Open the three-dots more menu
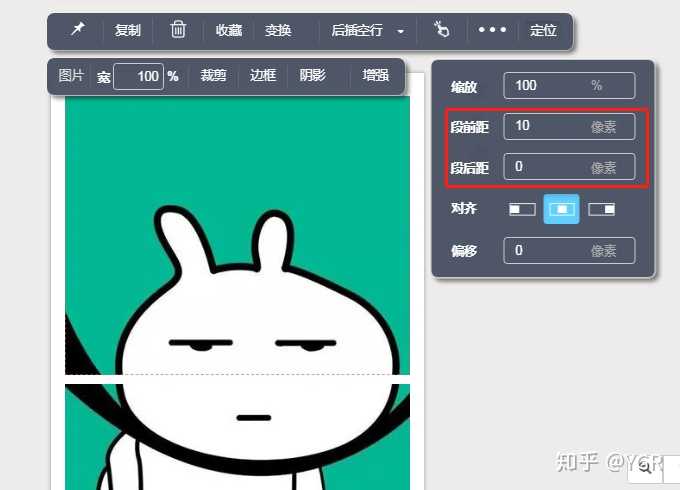 pos(492,30)
